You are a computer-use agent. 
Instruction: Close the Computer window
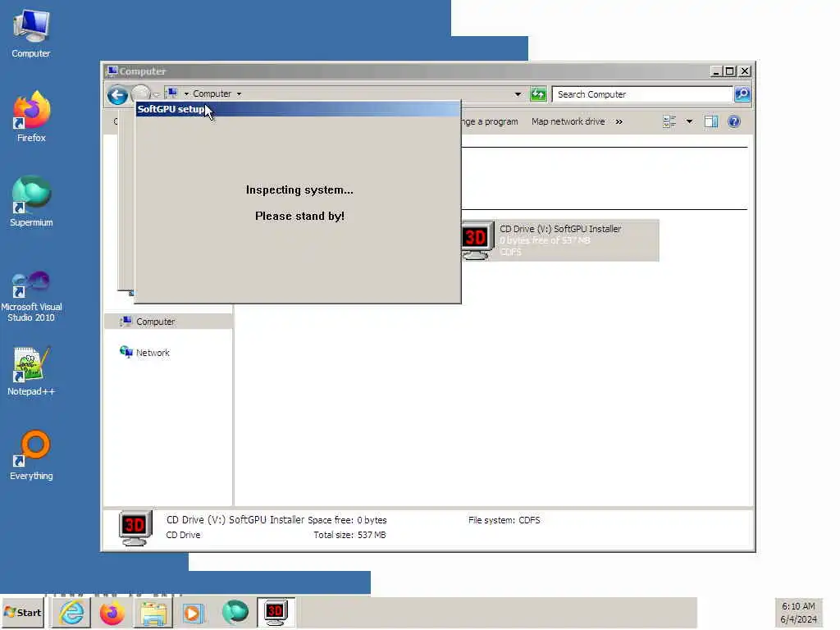click(745, 71)
